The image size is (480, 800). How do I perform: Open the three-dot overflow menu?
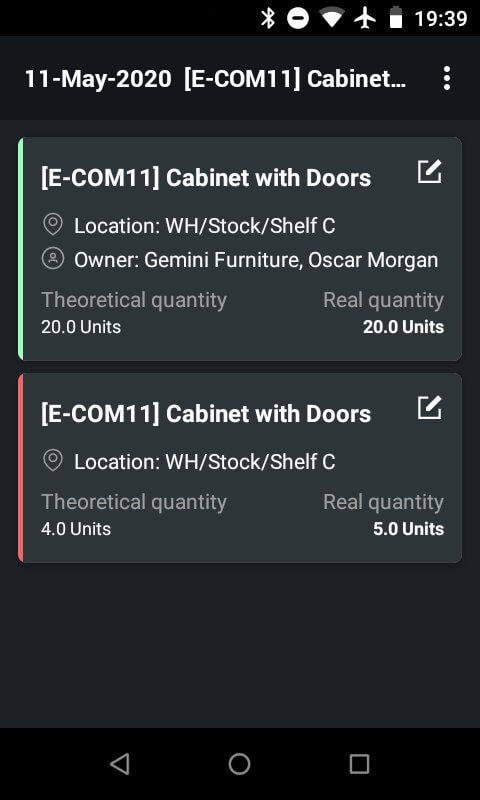tap(446, 79)
